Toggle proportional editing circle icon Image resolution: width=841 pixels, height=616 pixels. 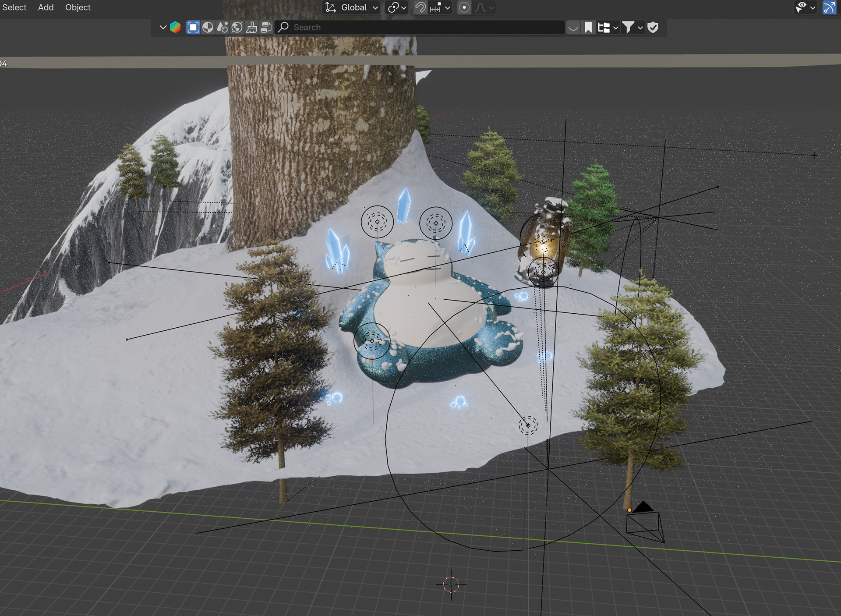pos(464,7)
